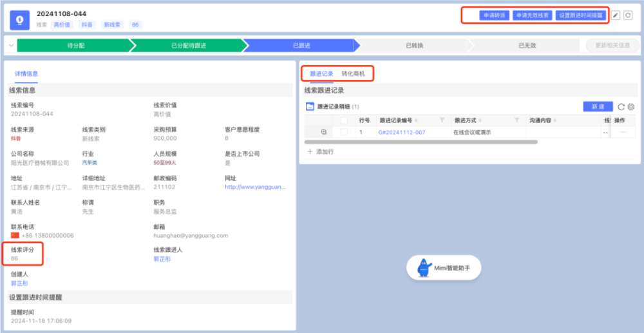Open the 详情信息 tab

click(x=26, y=74)
